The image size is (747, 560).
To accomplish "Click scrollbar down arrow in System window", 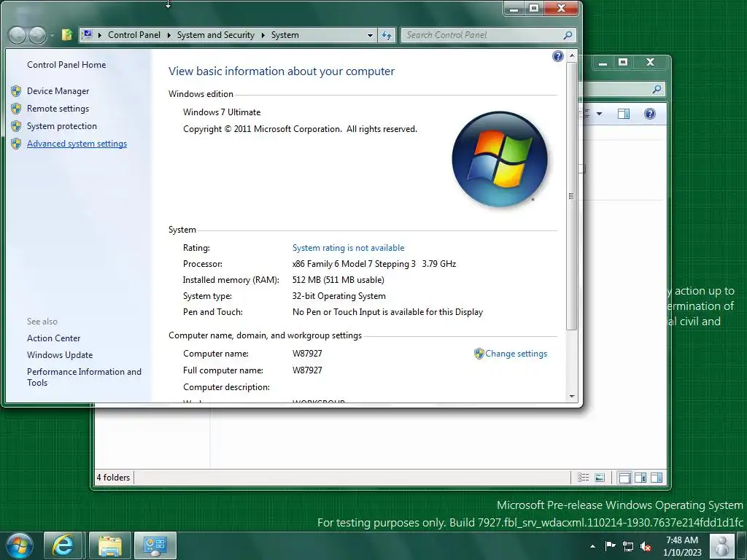I will click(572, 396).
